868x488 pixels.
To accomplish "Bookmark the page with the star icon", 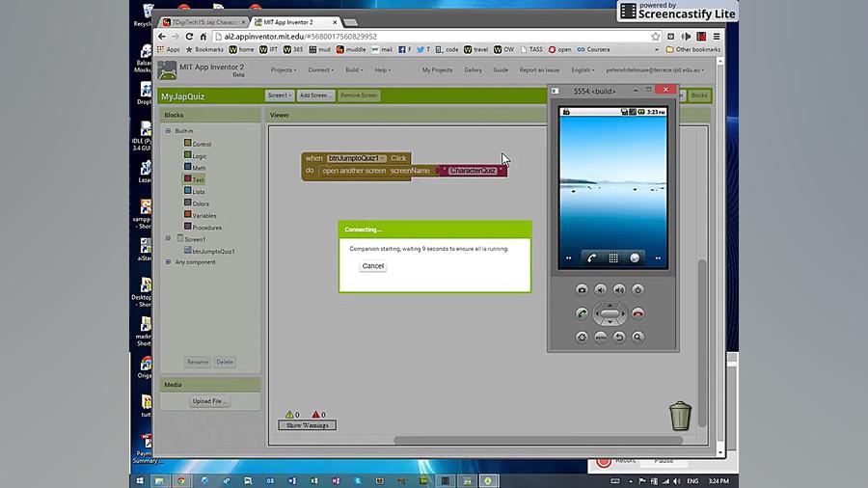I will [x=656, y=37].
